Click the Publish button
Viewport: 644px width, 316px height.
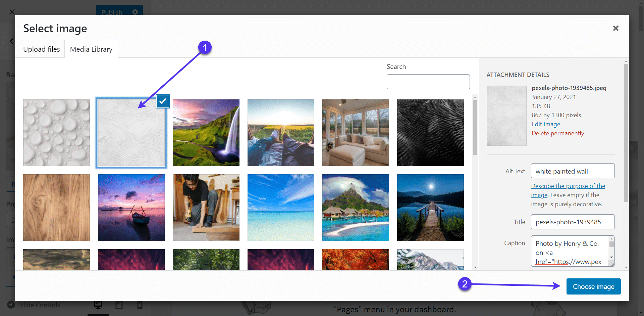(112, 12)
